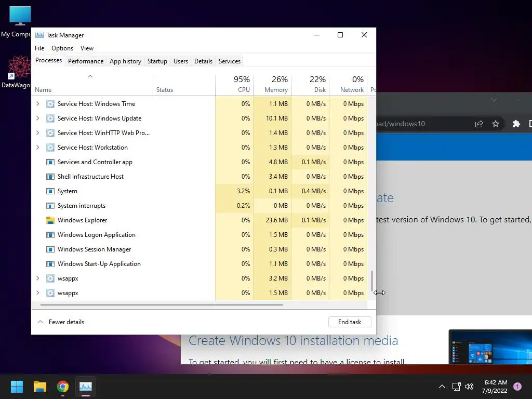Sort by the Network column header

point(349,85)
